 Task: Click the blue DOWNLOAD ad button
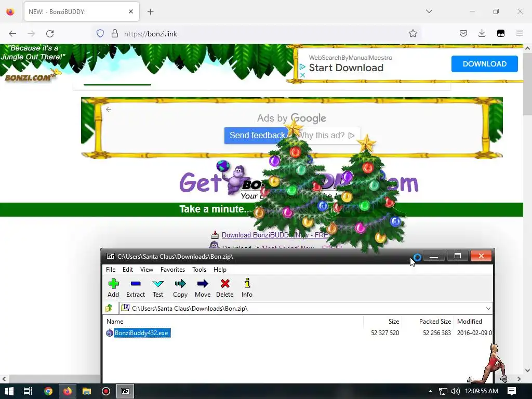pyautogui.click(x=485, y=64)
